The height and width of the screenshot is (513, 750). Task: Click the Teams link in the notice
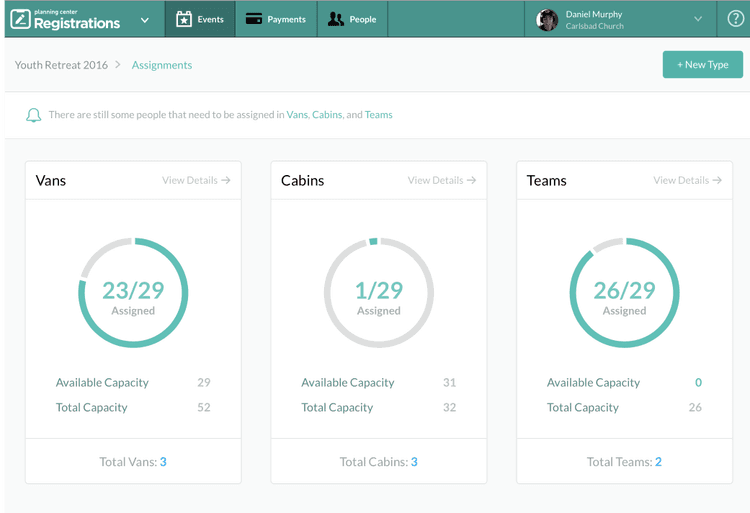tap(378, 115)
